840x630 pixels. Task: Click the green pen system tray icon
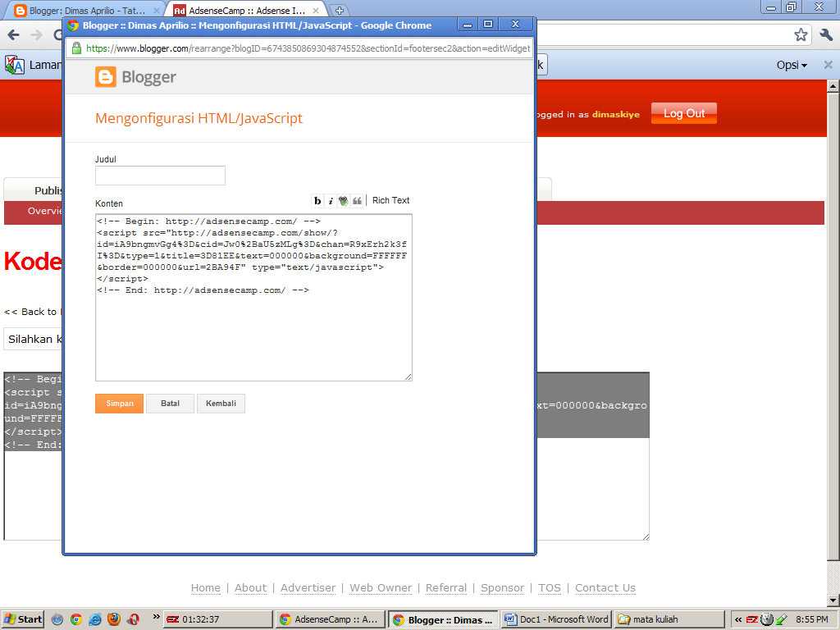782,619
